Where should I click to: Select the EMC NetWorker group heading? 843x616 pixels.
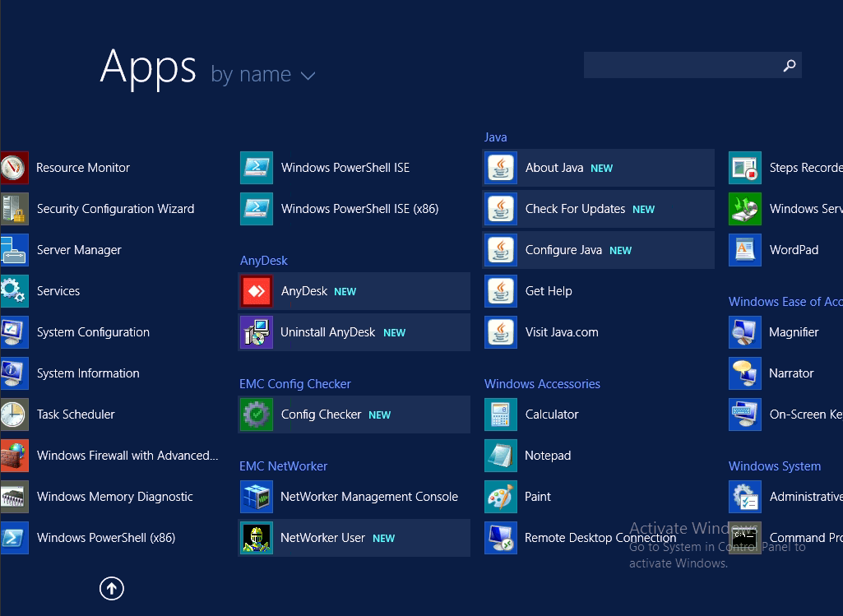(x=283, y=466)
